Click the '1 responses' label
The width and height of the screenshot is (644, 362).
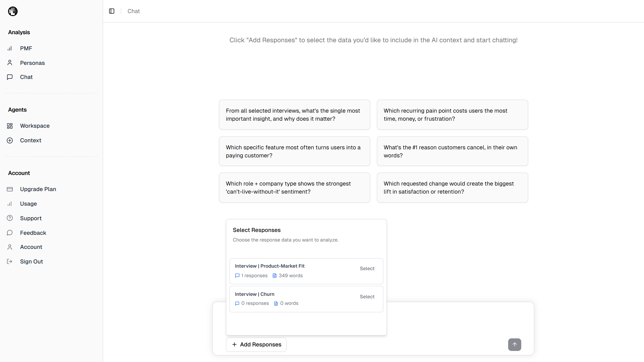(254, 276)
